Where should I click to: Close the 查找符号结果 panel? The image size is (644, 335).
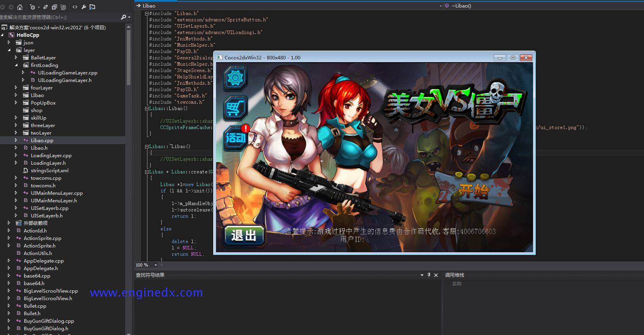tap(436, 275)
